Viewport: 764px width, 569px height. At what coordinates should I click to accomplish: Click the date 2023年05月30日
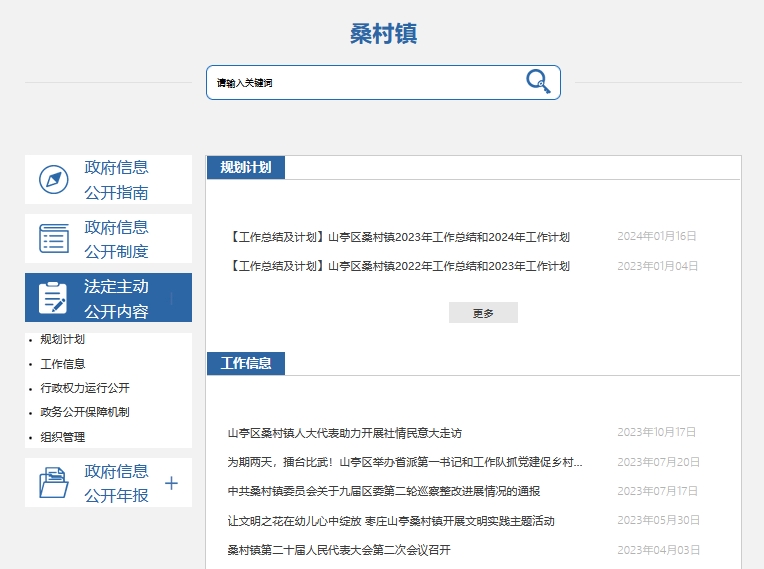pyautogui.click(x=658, y=520)
